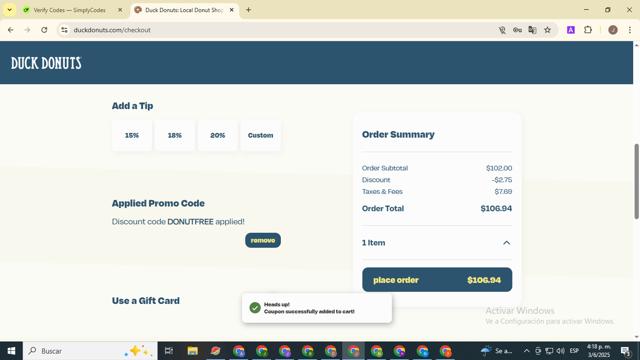
Task: Open the red app next to File Explorer
Action: 216,351
